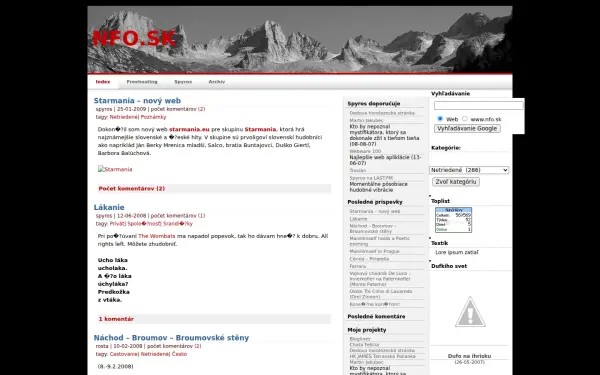Open the rosta author link
Image resolution: width=600 pixels, height=375 pixels.
(102, 346)
